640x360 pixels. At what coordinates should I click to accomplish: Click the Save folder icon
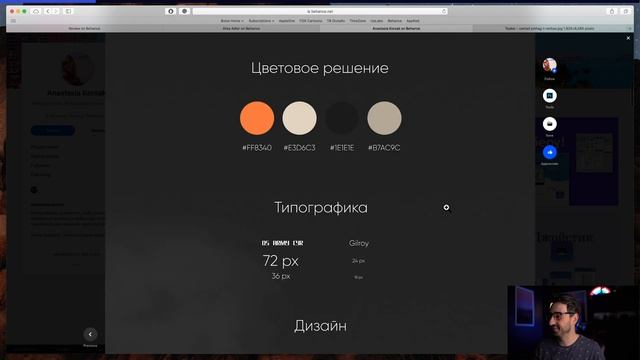coord(549,124)
